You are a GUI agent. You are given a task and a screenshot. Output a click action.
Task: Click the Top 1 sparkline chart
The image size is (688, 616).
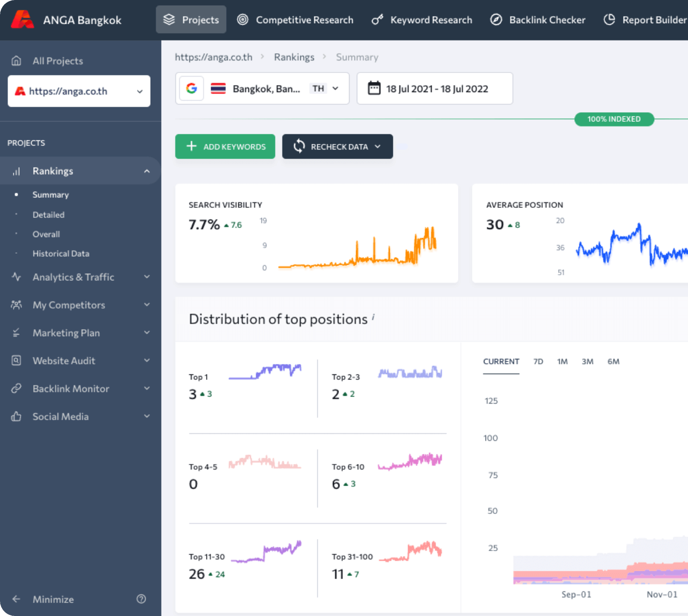[x=265, y=371]
